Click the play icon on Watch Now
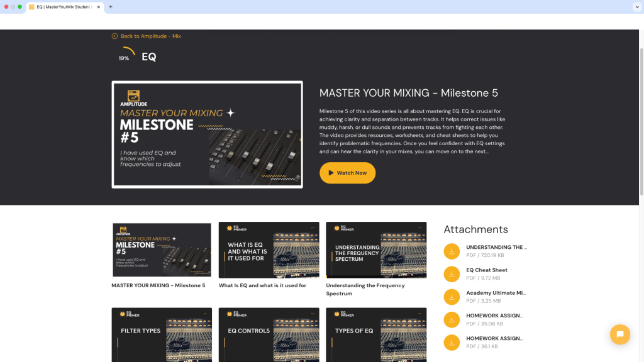The image size is (644, 362). [x=330, y=172]
